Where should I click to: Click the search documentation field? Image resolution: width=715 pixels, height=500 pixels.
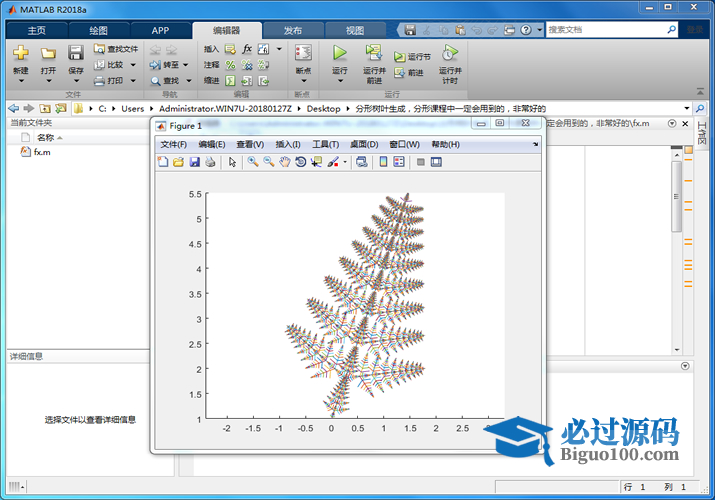coord(606,30)
